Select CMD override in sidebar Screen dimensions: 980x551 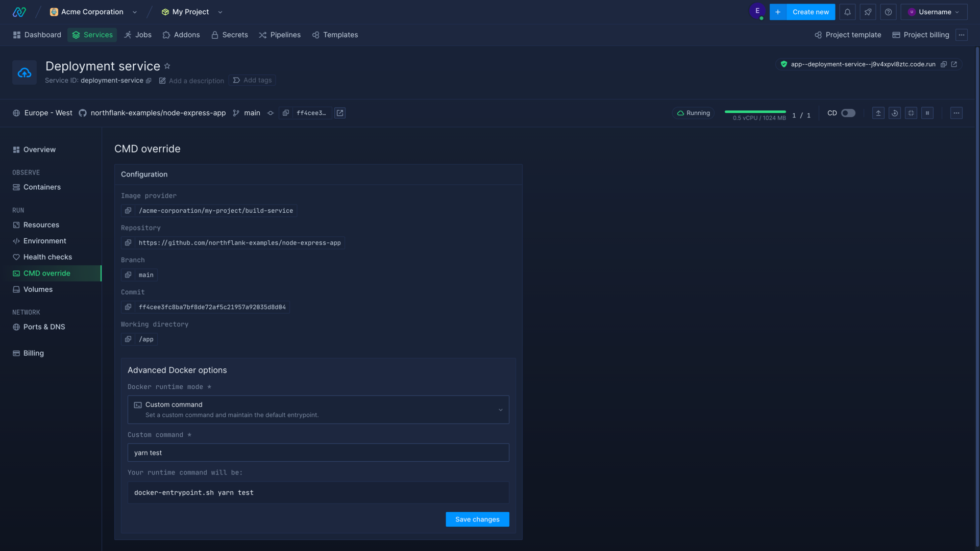(x=51, y=273)
